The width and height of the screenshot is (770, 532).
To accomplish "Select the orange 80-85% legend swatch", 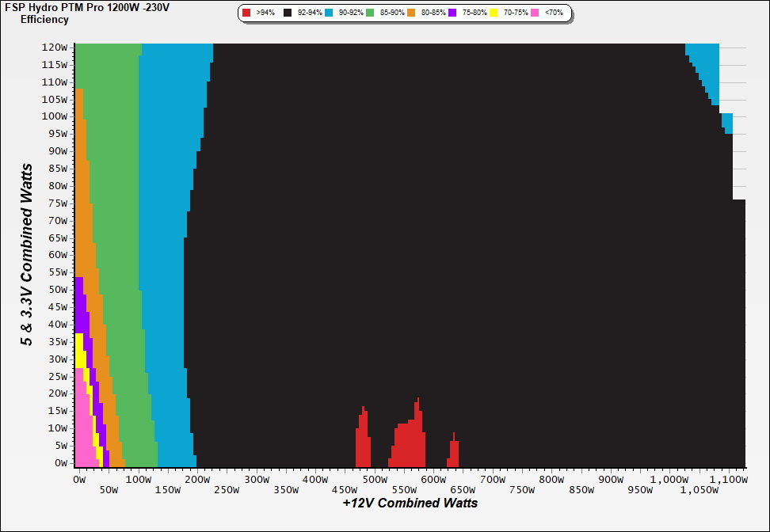I will (x=411, y=13).
